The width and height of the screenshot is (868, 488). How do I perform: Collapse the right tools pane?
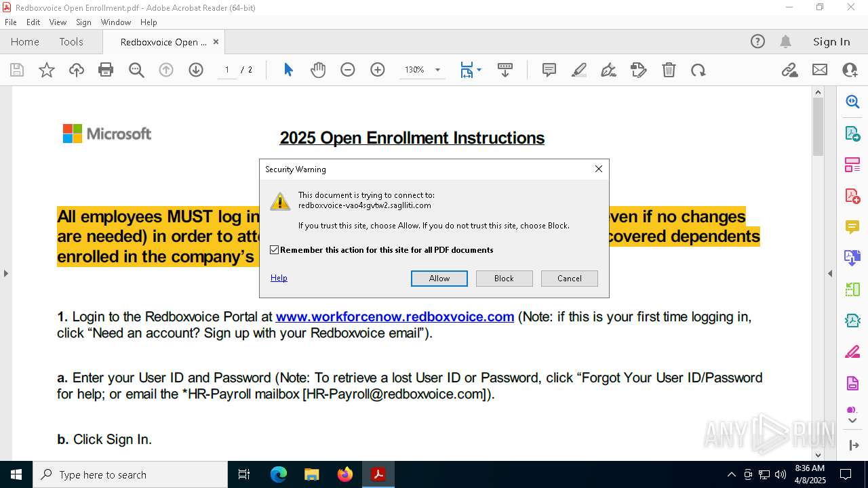click(x=830, y=273)
